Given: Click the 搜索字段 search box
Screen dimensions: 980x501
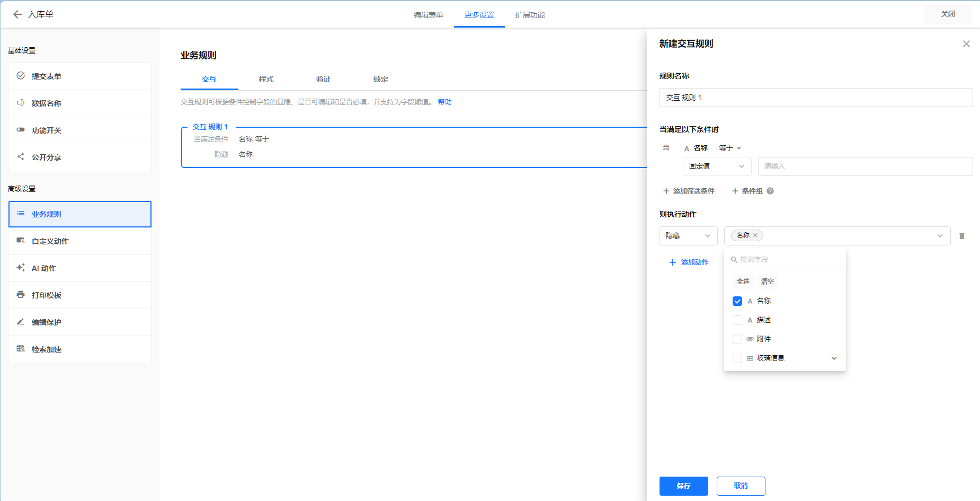Looking at the screenshot, I should pyautogui.click(x=785, y=260).
